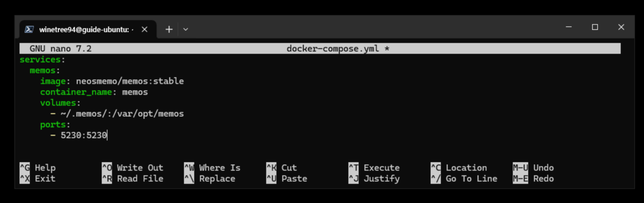This screenshot has height=203, width=644.
Task: Click the ^K Cut shortcut
Action: click(281, 168)
